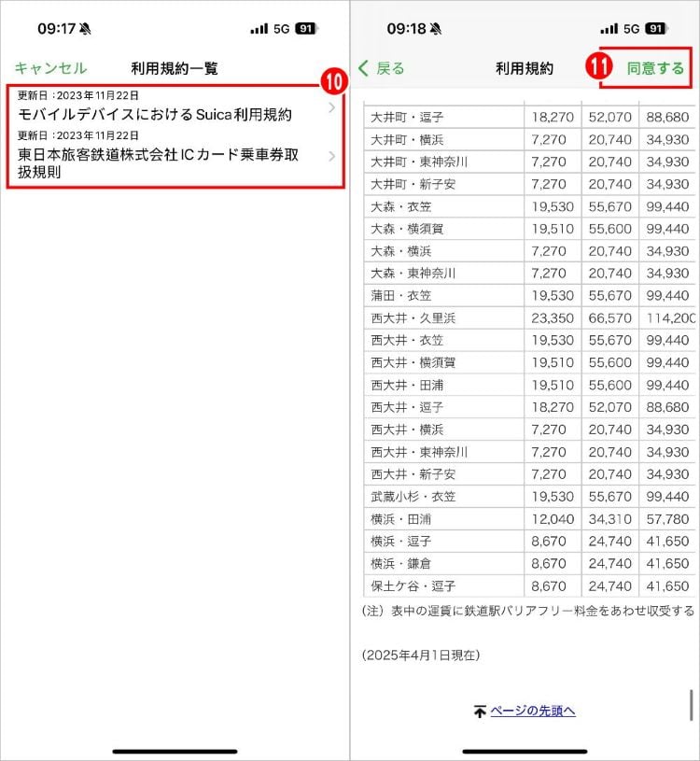Tap the 利用規約一覧 screen title
Viewport: 700px width, 761px height.
pyautogui.click(x=175, y=68)
